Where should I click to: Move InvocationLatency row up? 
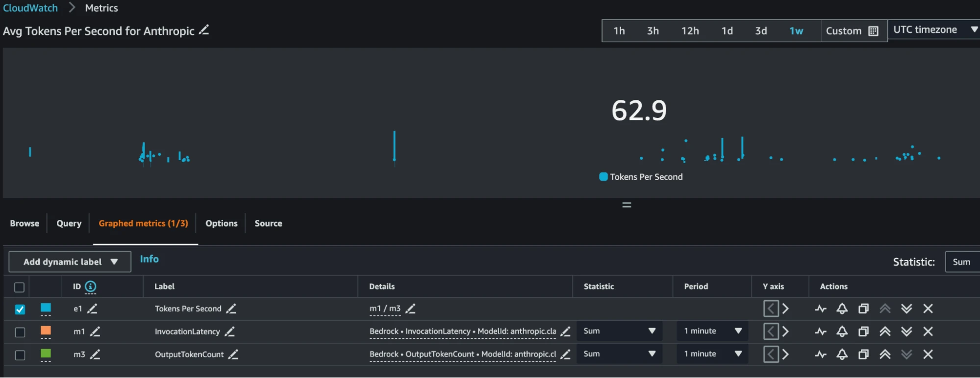pos(885,331)
